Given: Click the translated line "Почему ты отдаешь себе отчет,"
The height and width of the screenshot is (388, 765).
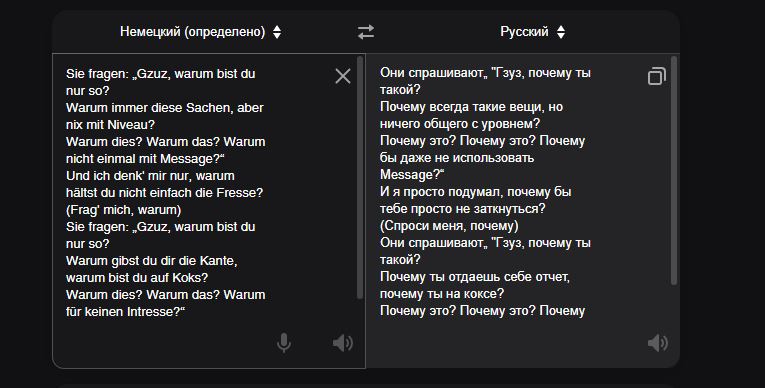Looking at the screenshot, I should click(475, 277).
